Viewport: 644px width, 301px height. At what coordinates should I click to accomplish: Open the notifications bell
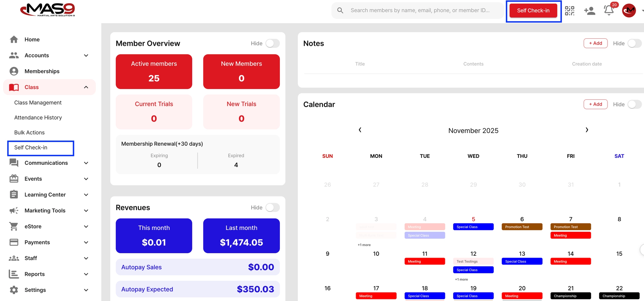coord(609,10)
